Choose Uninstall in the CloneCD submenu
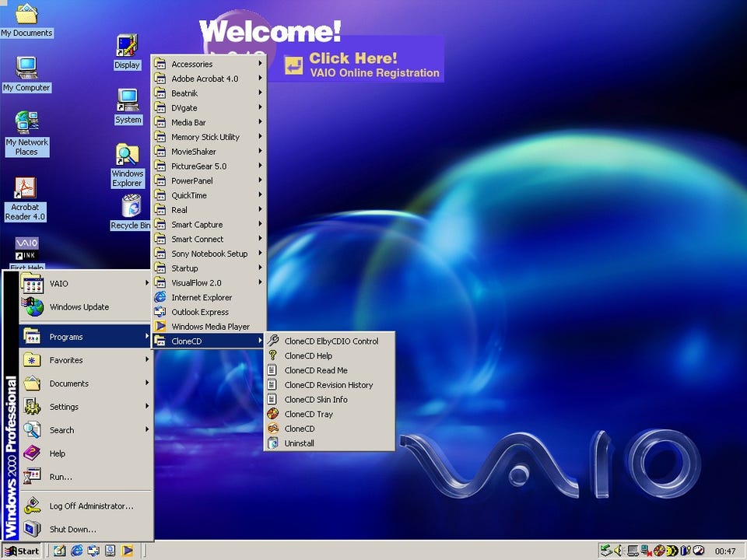Image resolution: width=747 pixels, height=560 pixels. [329, 443]
